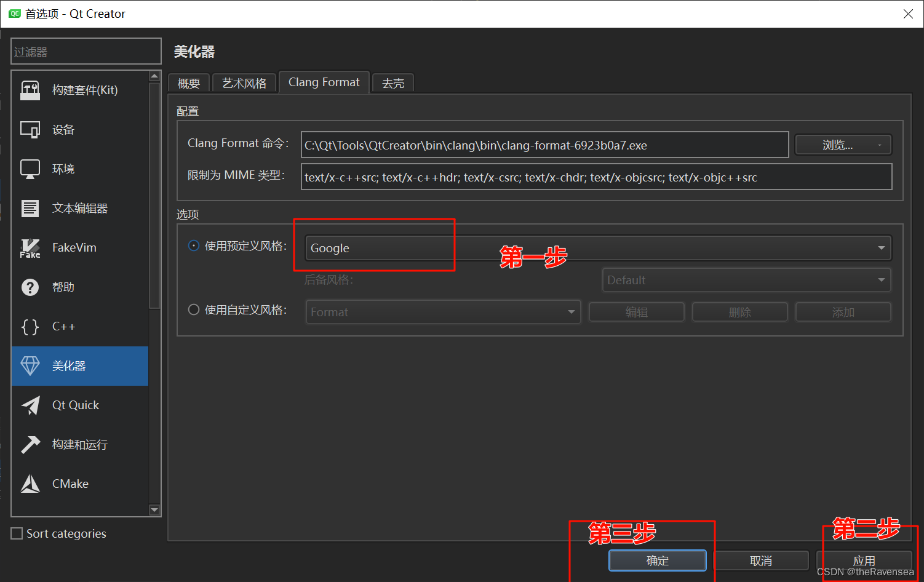
Task: Open the 文本编辑器 text editor icon
Action: [x=30, y=209]
